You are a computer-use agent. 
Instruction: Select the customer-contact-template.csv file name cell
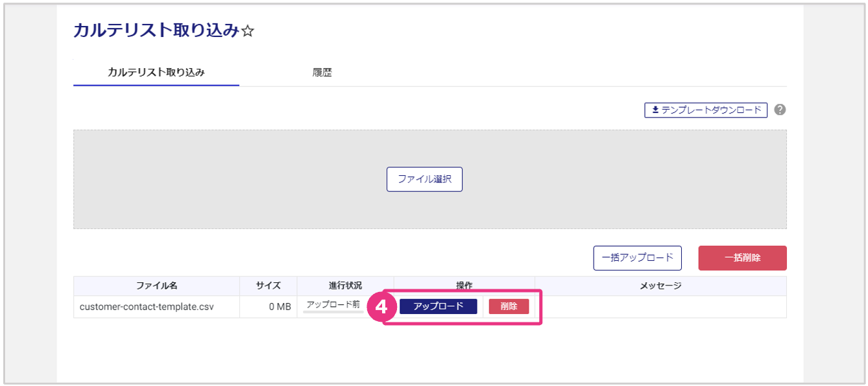[147, 306]
